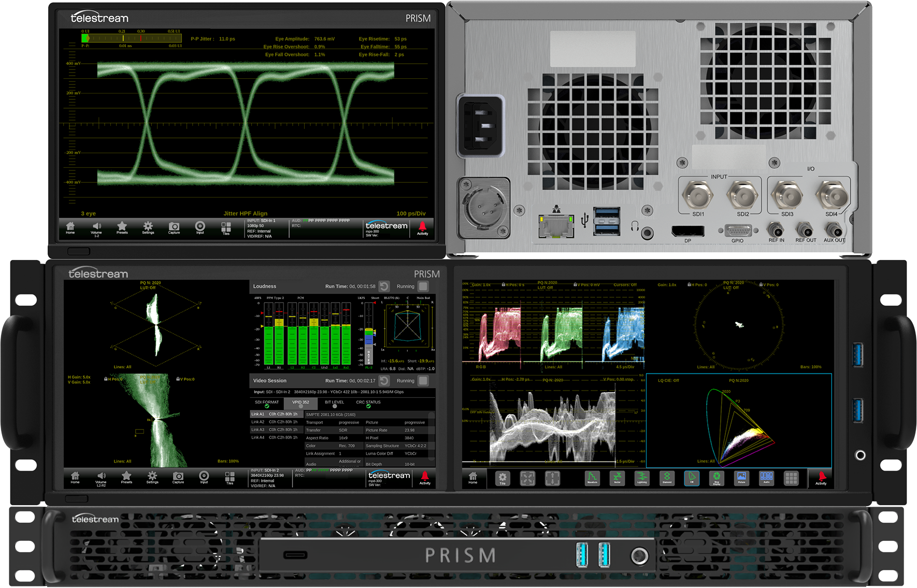Image resolution: width=917 pixels, height=588 pixels.
Task: Select the Lightning display icon
Action: (x=642, y=478)
